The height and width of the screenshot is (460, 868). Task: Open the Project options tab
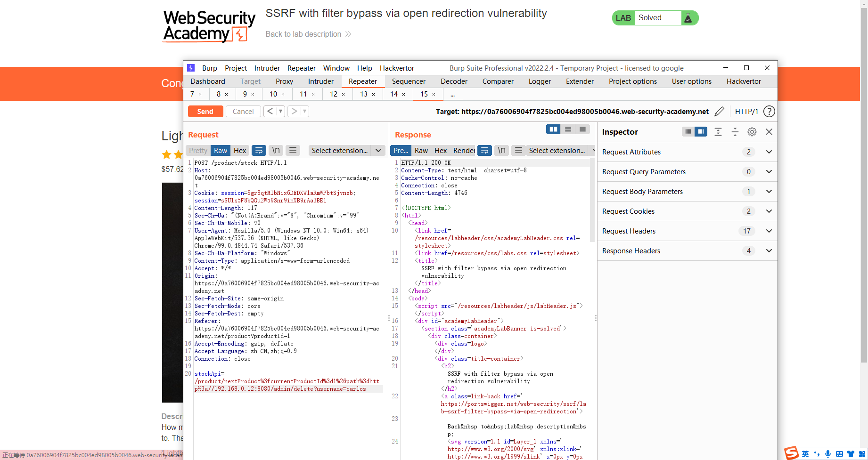(632, 81)
